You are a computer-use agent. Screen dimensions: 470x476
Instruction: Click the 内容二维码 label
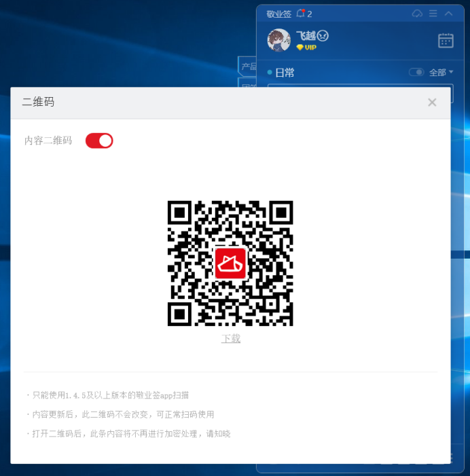(x=48, y=141)
